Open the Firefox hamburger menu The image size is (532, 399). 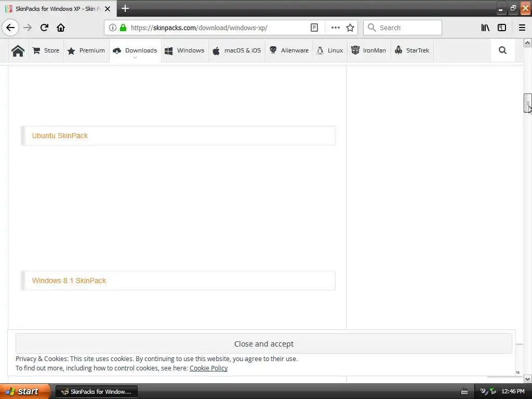point(522,28)
